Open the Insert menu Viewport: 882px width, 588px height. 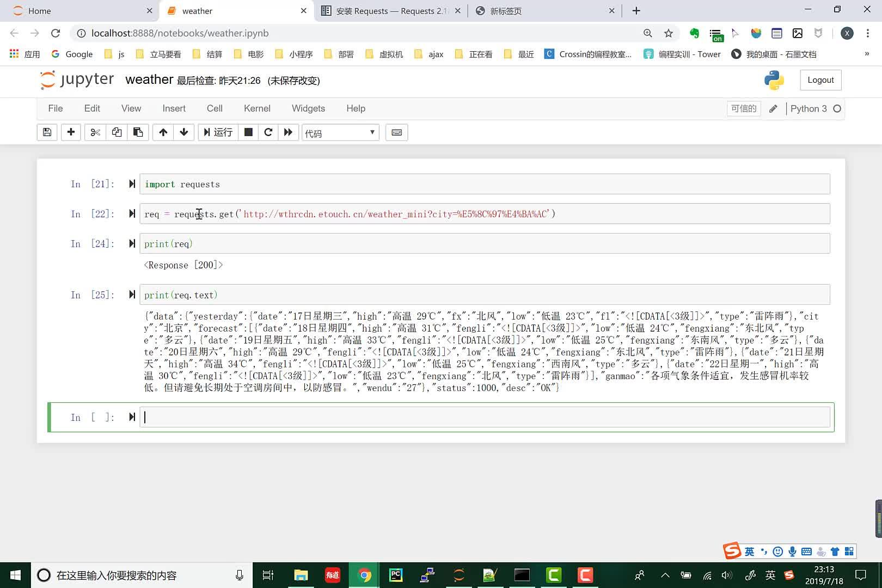point(174,108)
